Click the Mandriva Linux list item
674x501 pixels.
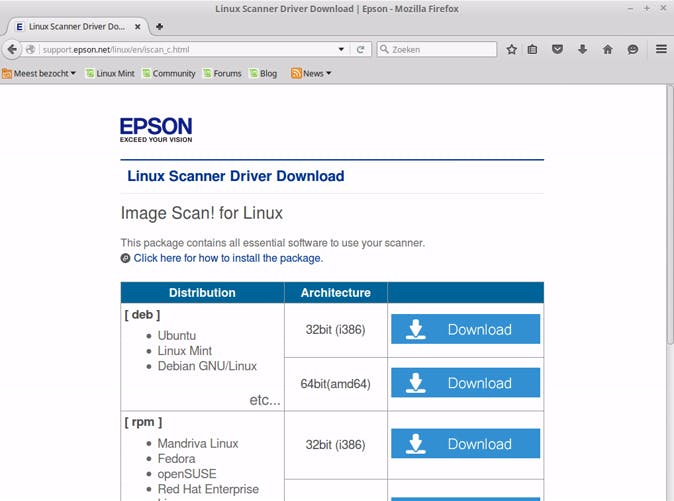pos(198,443)
